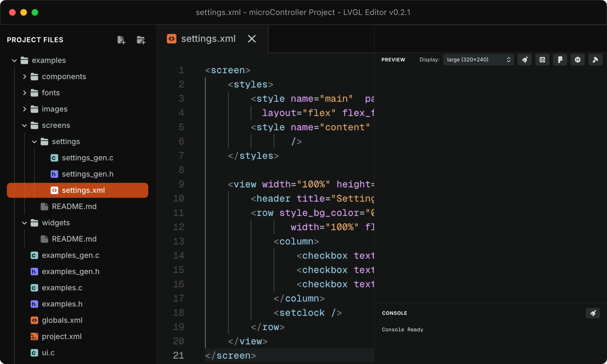Image resolution: width=607 pixels, height=364 pixels.
Task: Place cursor on the <setclock /> line
Action: pos(308,313)
